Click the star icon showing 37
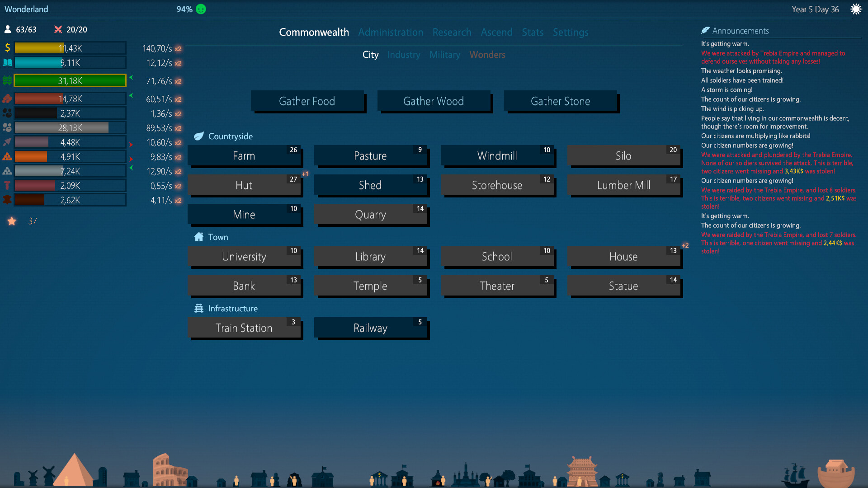Image resolution: width=868 pixels, height=488 pixels. 11,221
